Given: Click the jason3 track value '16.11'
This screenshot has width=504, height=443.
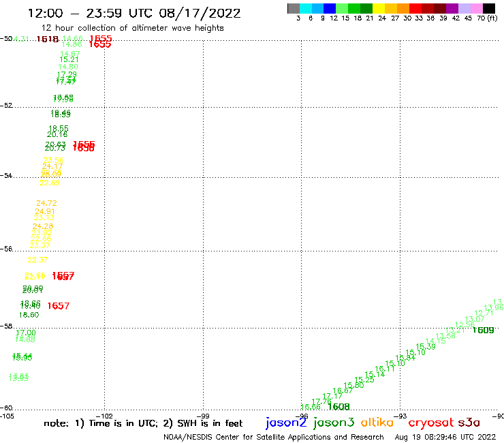Looking at the screenshot, I should tap(385, 369).
